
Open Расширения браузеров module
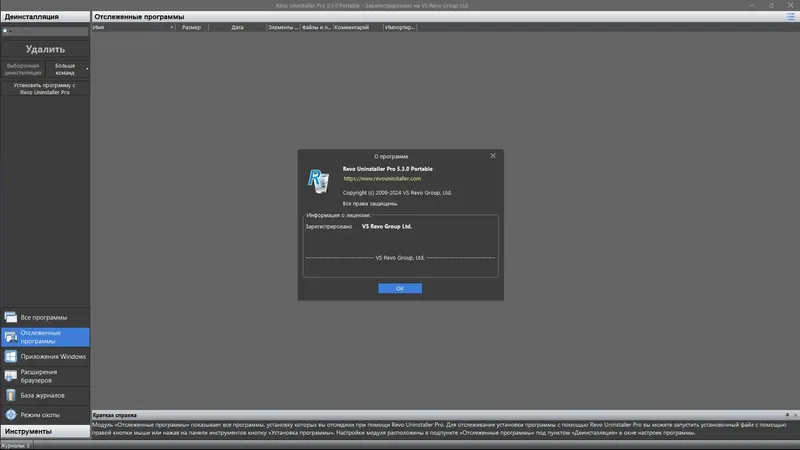[45, 376]
